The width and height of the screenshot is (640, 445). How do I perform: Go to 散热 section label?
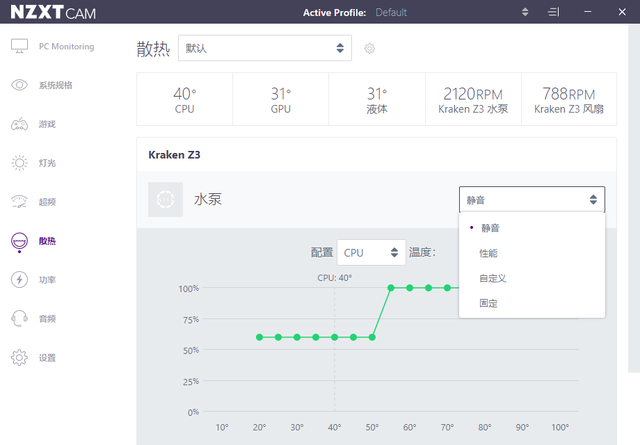(47, 241)
